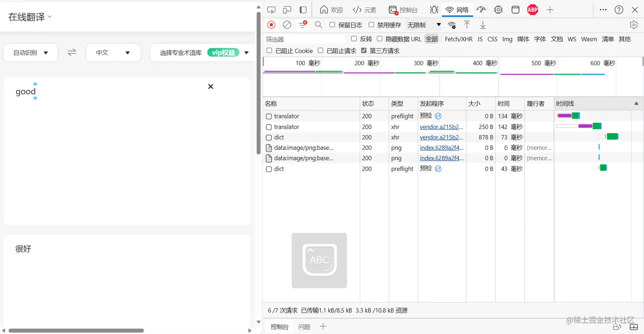Switch to the 欢迎 tab

point(331,10)
